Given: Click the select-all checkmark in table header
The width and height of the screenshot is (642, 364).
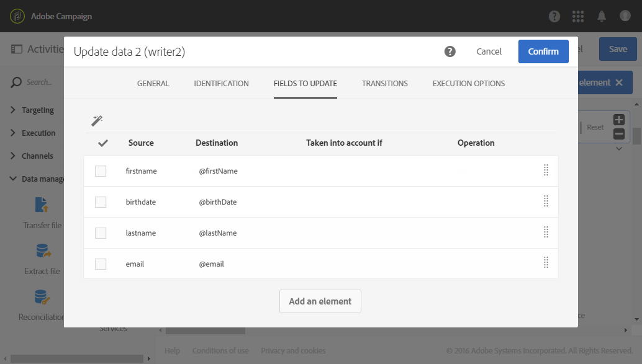Looking at the screenshot, I should point(103,143).
